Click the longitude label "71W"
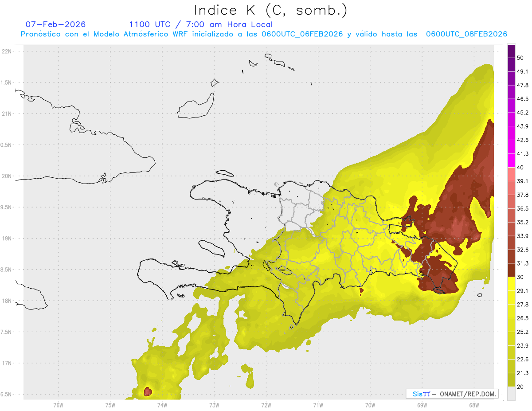The width and height of the screenshot is (532, 411). [x=318, y=405]
